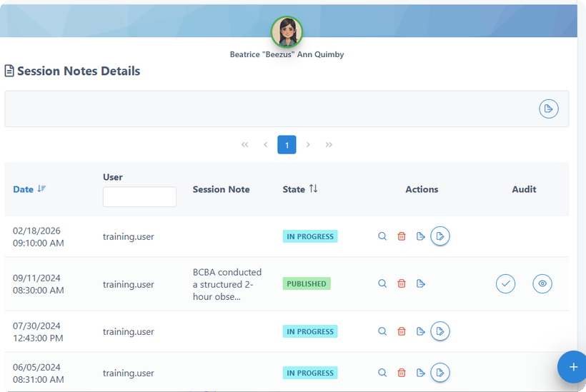View the 09/11/2024 published note with magnifier
The image size is (586, 392).
[382, 283]
